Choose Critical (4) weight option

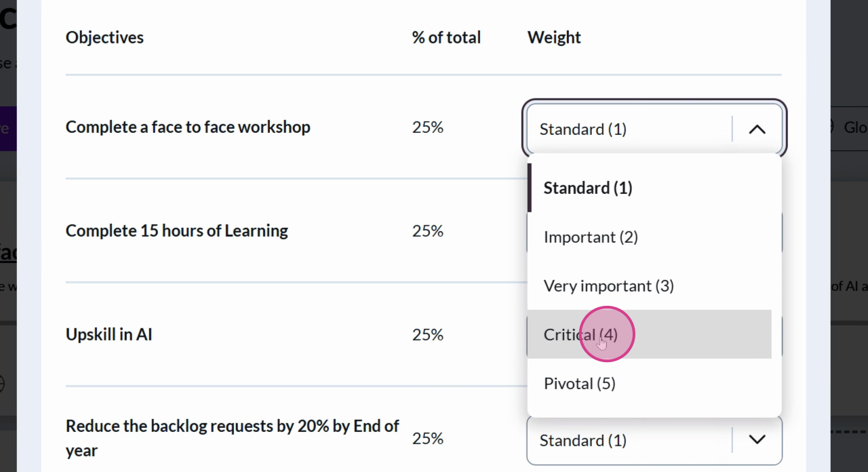[x=582, y=334]
